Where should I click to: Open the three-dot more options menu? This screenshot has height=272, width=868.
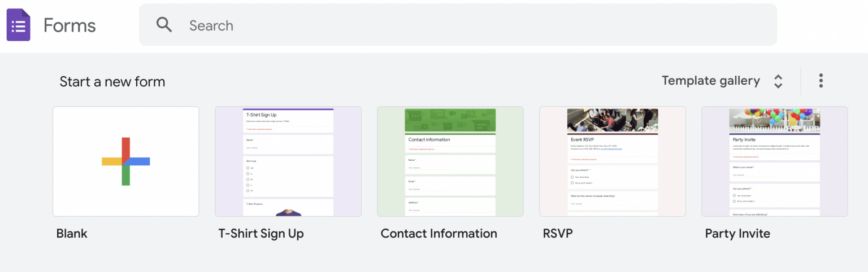821,81
